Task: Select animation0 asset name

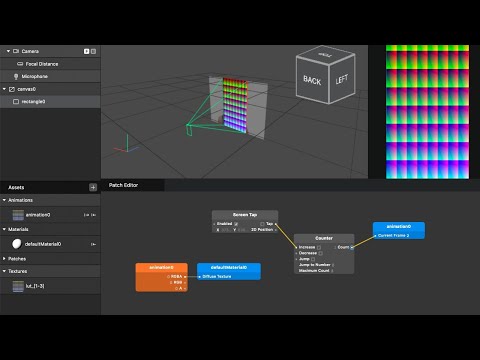Action: [38, 215]
